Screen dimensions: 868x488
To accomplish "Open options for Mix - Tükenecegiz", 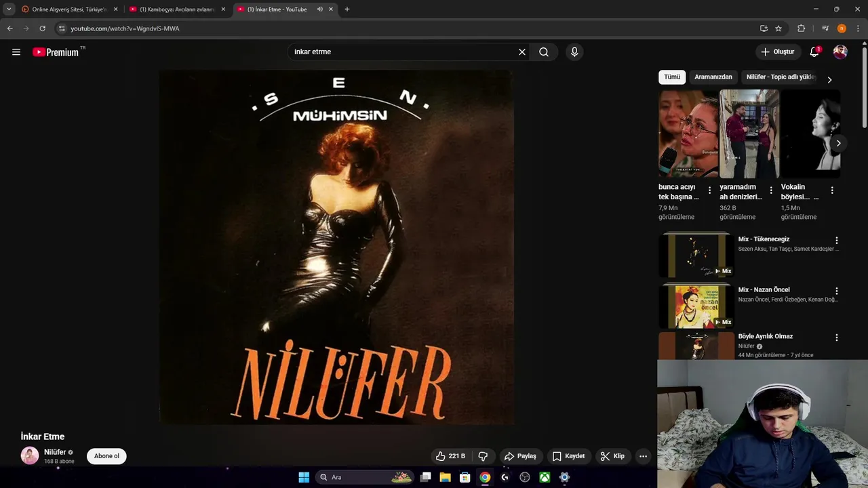I will (837, 241).
